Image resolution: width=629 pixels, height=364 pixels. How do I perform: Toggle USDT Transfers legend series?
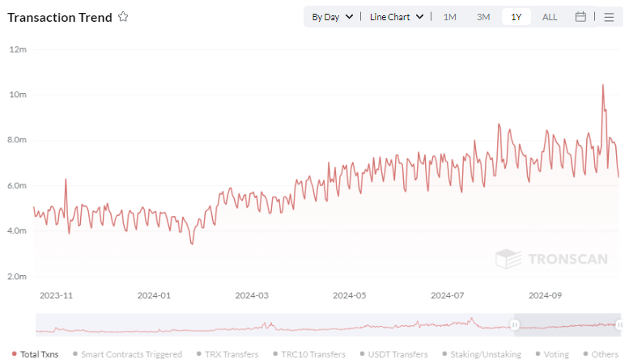click(x=394, y=354)
